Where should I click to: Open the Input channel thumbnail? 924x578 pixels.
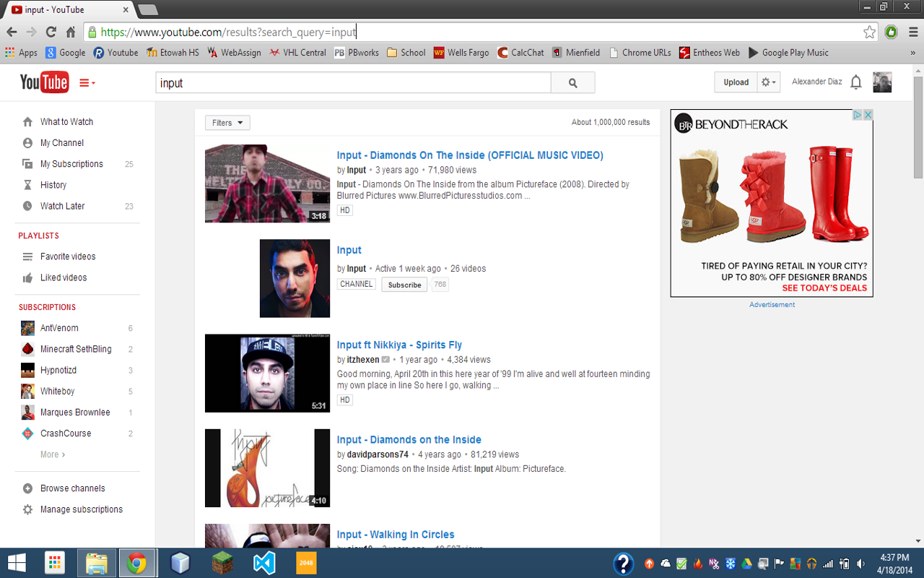pos(295,278)
